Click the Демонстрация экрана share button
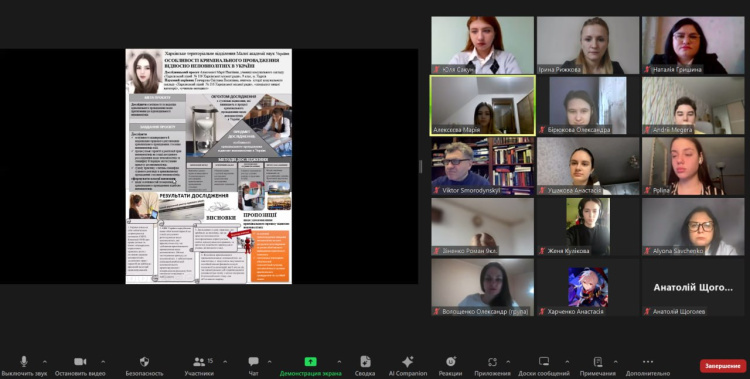This screenshot has height=379, width=750. tap(310, 362)
